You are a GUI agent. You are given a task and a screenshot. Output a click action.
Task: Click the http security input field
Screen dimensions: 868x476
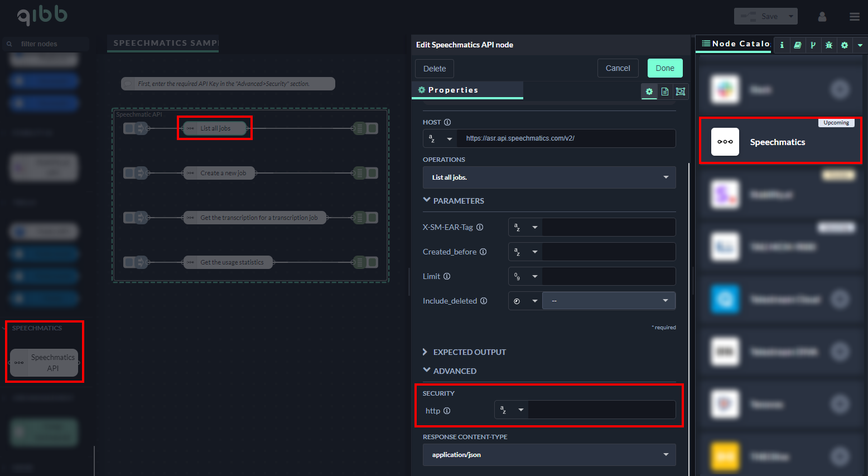coord(601,410)
